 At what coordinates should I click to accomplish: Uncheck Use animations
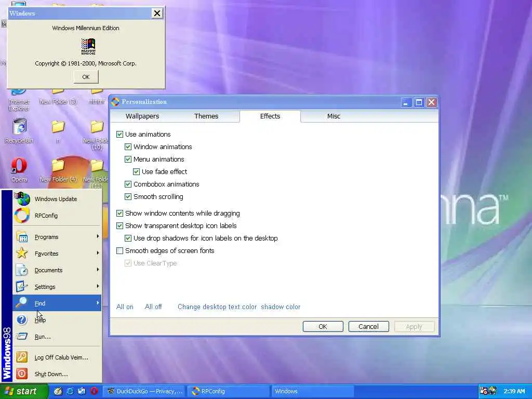(120, 135)
